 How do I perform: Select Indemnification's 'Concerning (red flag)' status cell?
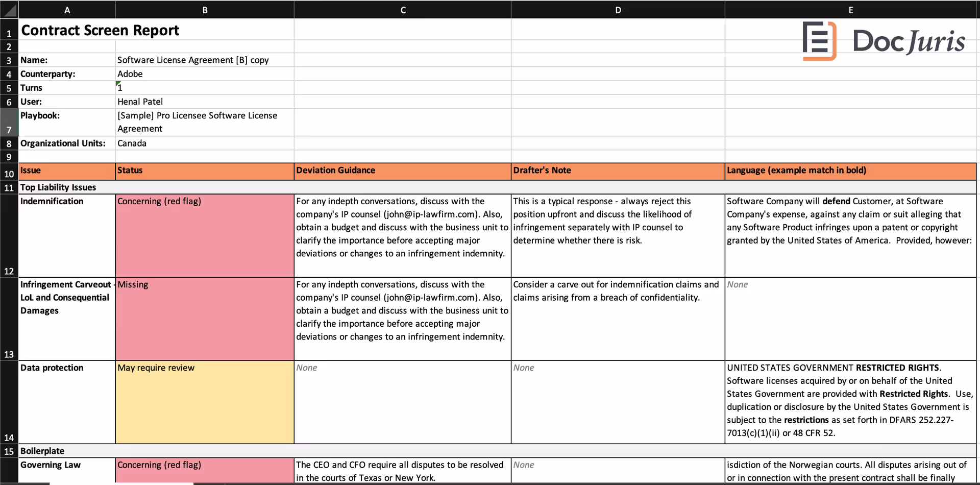click(205, 236)
